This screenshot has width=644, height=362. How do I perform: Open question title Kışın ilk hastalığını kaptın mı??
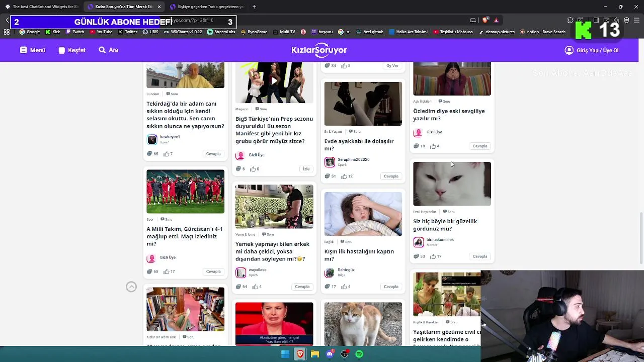click(x=359, y=255)
